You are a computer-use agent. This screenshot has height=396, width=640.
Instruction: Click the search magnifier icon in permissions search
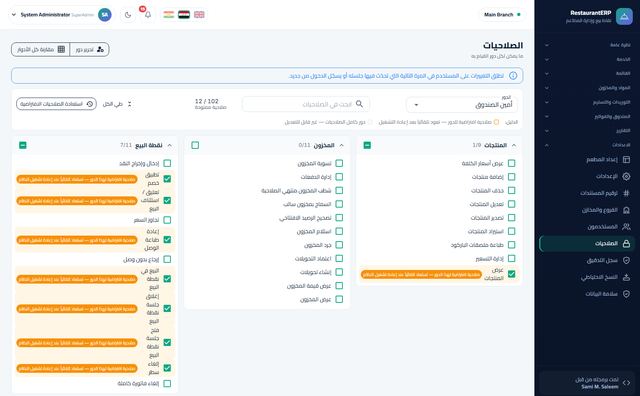tap(359, 104)
